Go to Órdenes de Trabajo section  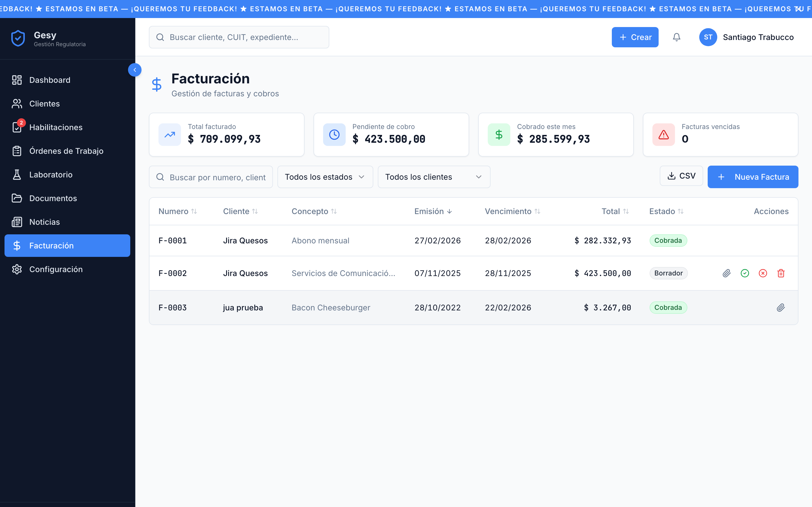pos(66,151)
